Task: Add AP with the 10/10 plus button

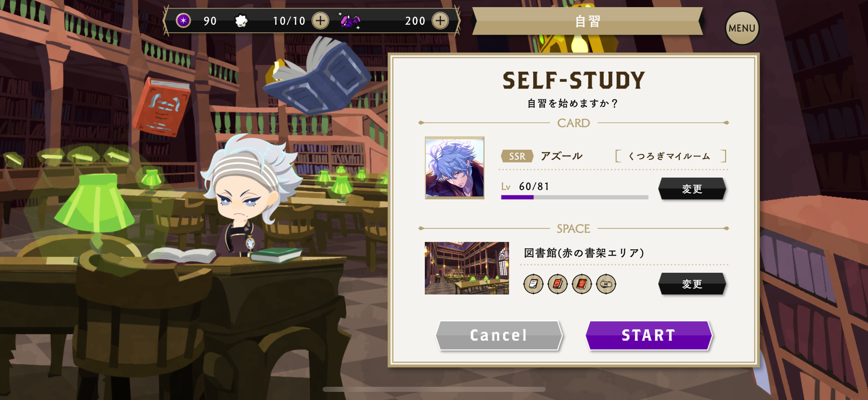Action: click(320, 21)
